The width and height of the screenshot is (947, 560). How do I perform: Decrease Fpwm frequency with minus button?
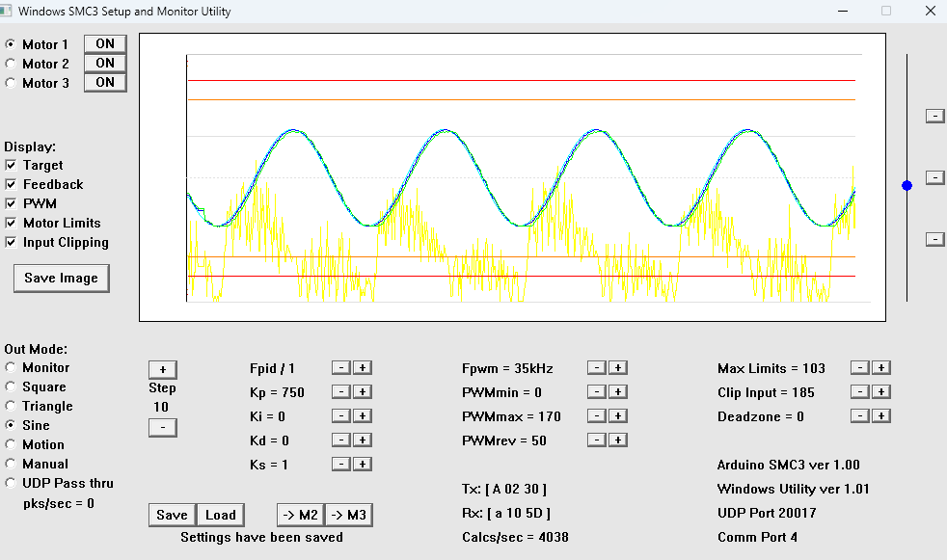(x=597, y=368)
